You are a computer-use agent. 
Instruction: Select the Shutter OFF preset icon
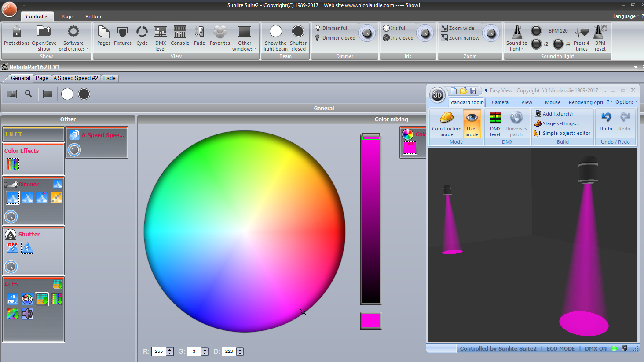12,248
